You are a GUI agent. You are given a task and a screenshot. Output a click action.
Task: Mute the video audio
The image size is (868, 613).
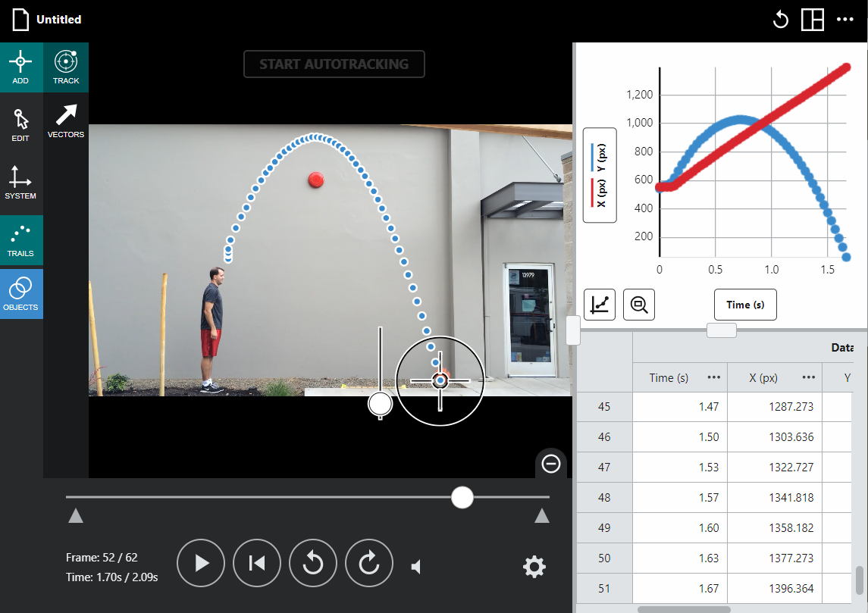pyautogui.click(x=416, y=566)
